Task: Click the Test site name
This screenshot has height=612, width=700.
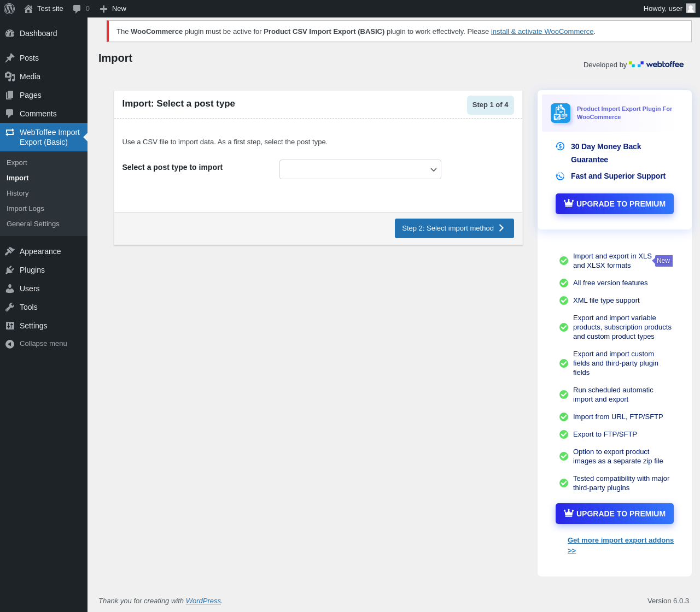Action: tap(50, 9)
